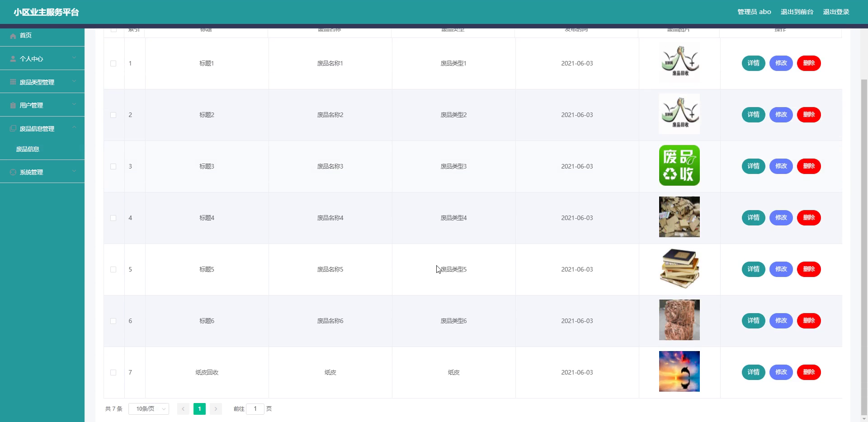The image size is (868, 422).
Task: Open the sunset thumbnail in 纸皮回收 row
Action: pyautogui.click(x=679, y=371)
